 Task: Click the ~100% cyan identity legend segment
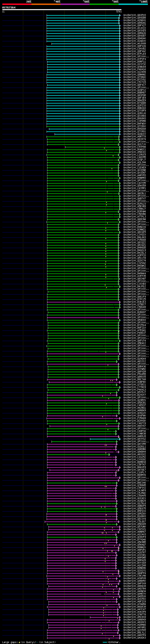pos(133,4)
